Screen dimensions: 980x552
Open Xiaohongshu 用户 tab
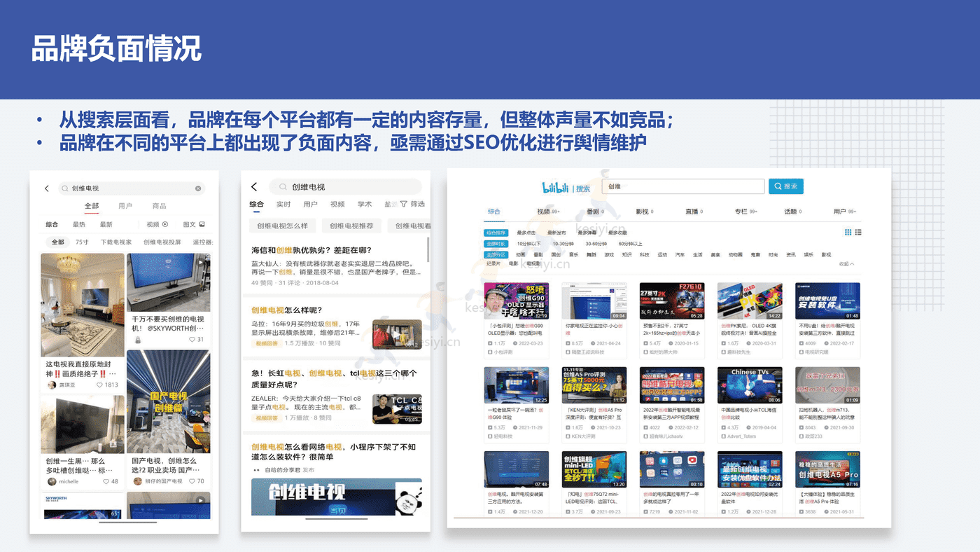[125, 206]
